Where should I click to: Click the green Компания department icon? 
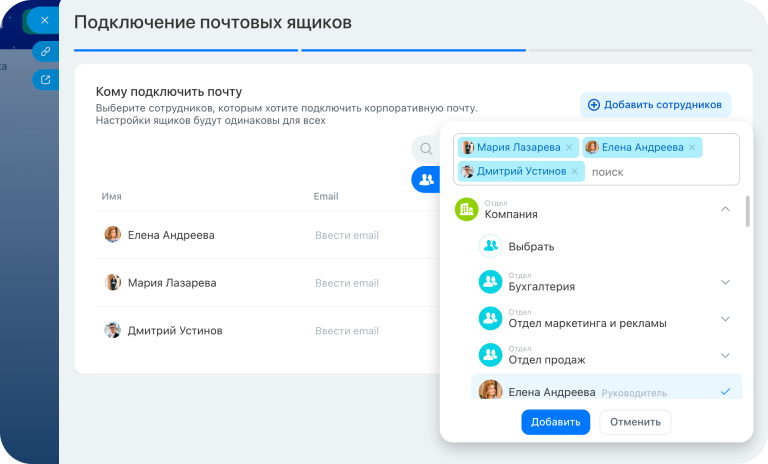coord(466,209)
